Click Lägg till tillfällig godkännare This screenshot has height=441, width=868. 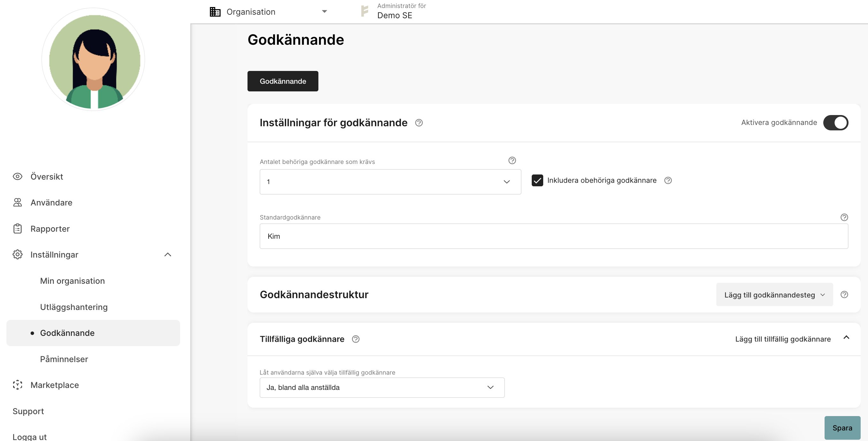pyautogui.click(x=783, y=339)
